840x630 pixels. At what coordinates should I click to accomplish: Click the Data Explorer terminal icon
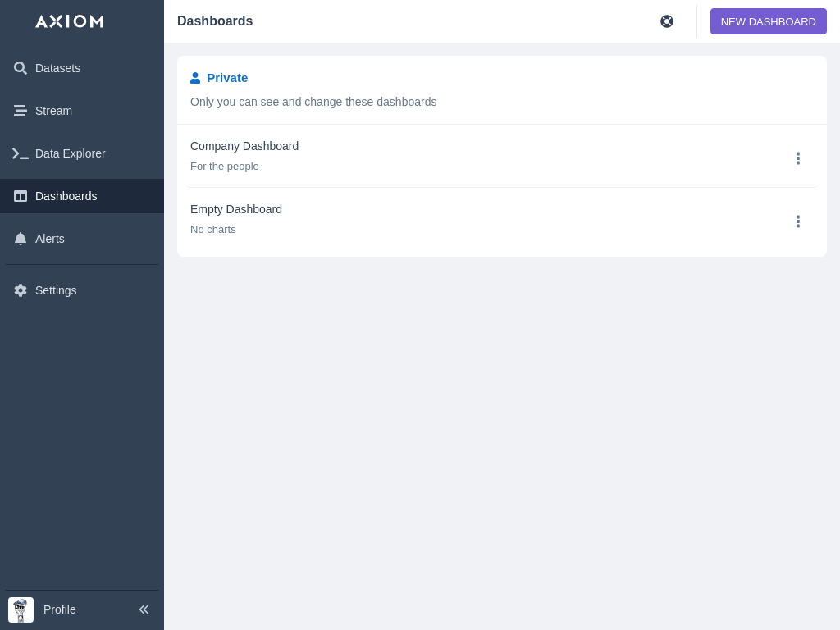(x=21, y=153)
